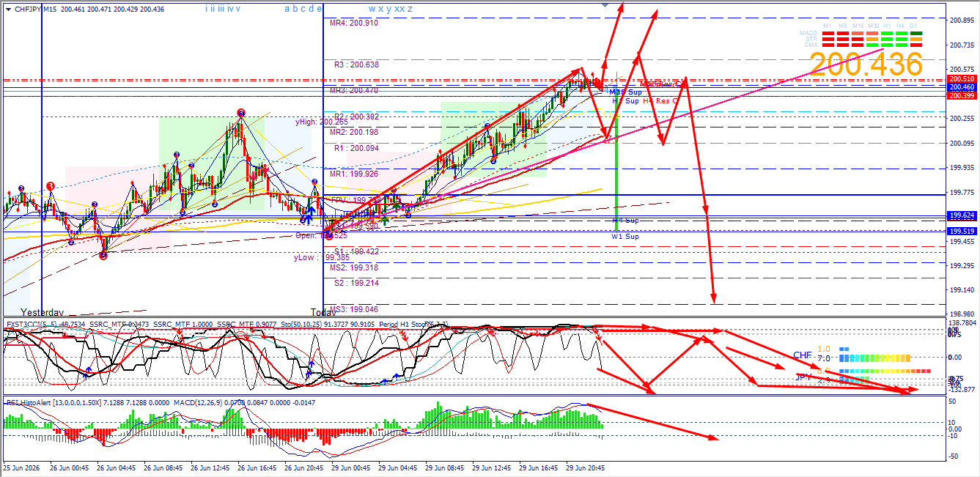Click the R1 : 200.094 pivot label
This screenshot has width=980, height=477.
pos(356,148)
